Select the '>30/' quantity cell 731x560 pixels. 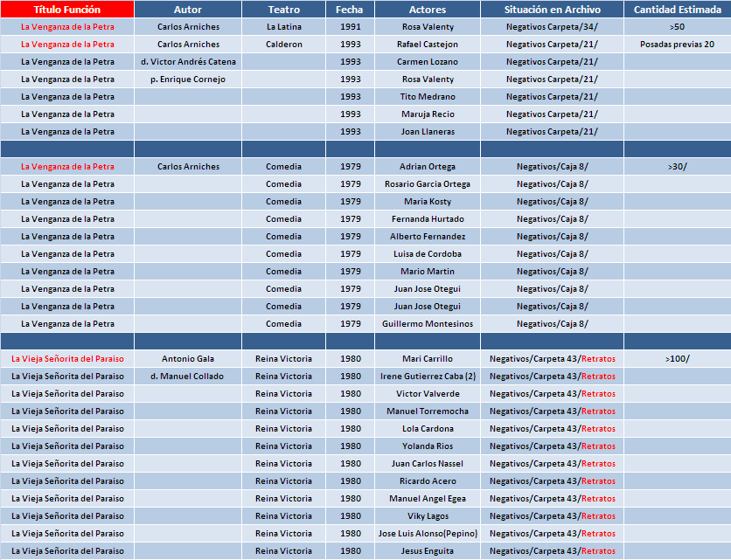[678, 167]
